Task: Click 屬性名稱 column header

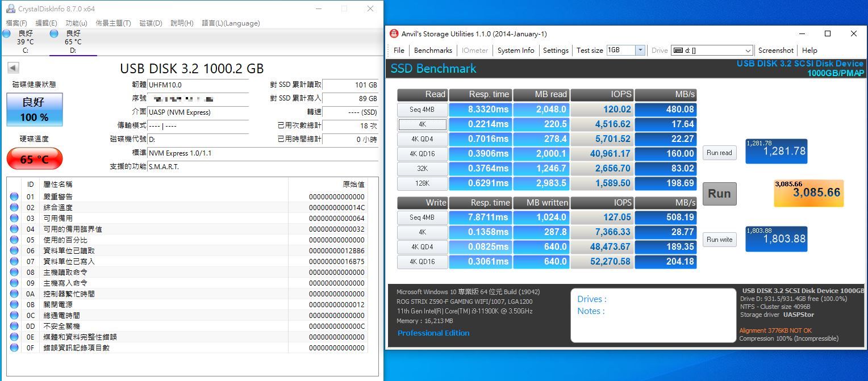Action: 58,185
